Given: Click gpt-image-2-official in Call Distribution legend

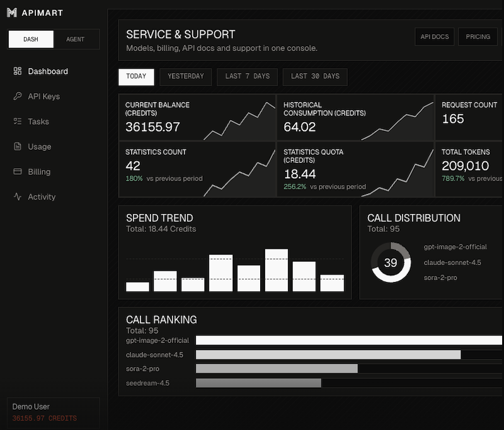Looking at the screenshot, I should coord(455,247).
